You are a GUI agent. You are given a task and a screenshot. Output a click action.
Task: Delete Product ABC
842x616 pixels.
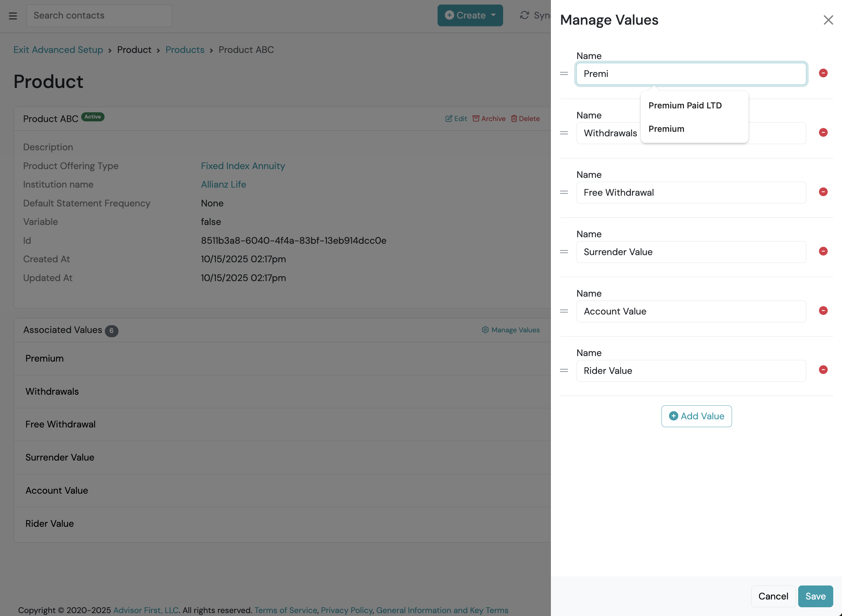pos(525,118)
